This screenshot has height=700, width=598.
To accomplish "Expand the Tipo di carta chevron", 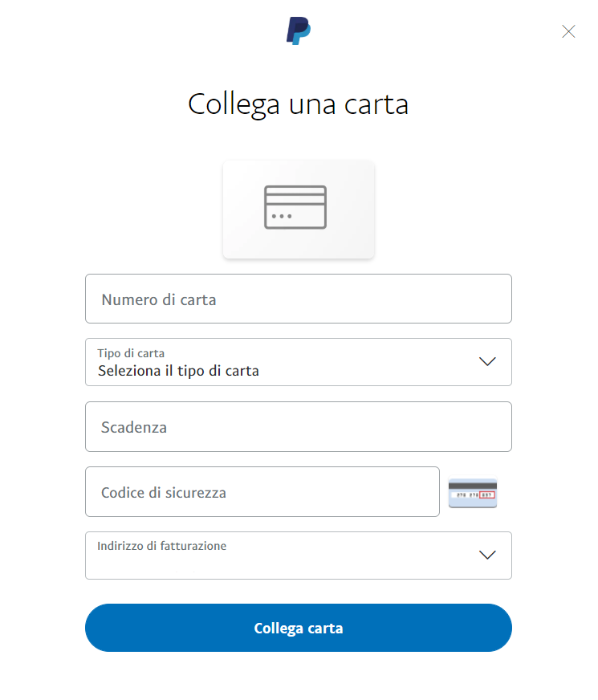I will point(487,361).
